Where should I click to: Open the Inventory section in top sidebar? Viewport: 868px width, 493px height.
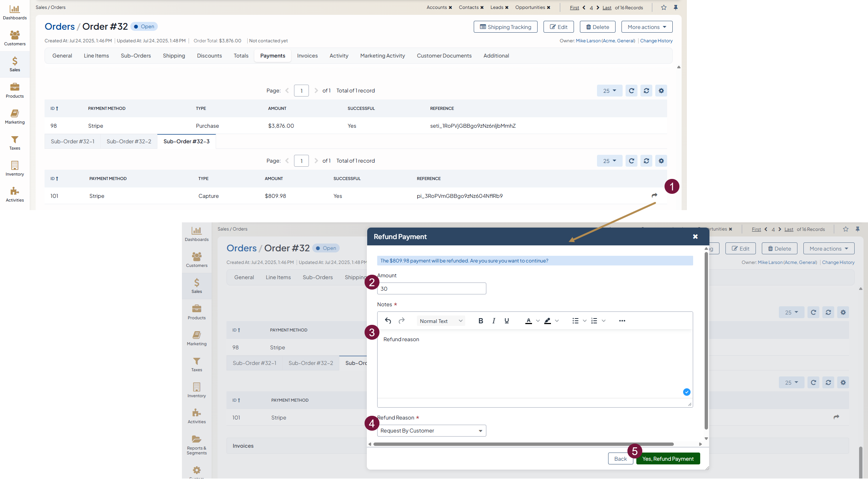point(15,168)
